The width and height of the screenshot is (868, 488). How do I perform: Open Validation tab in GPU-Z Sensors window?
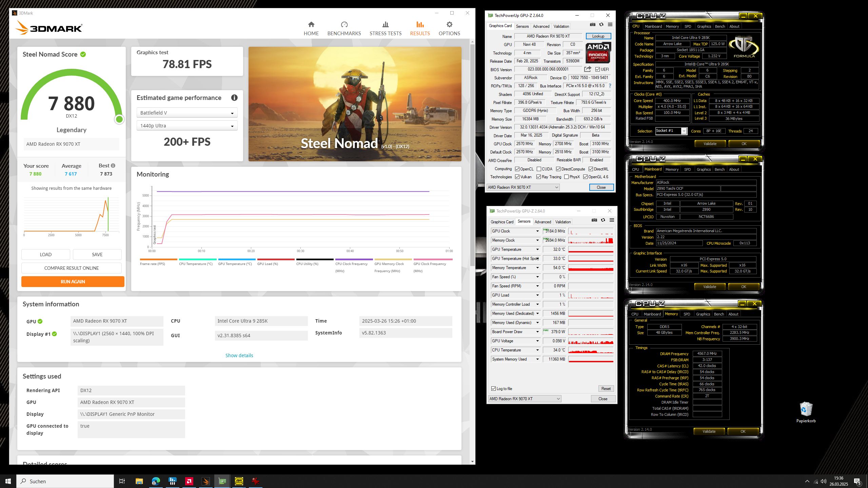(x=563, y=222)
